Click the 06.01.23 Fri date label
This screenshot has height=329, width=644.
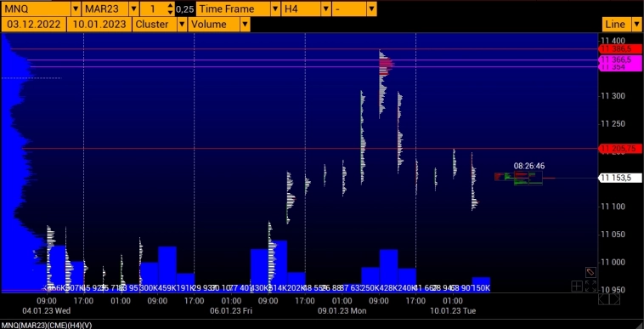[231, 311]
